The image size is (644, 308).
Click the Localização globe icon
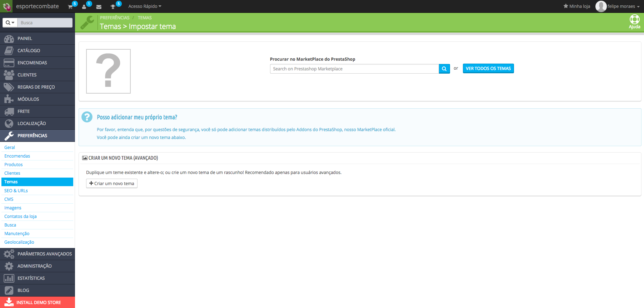9,124
